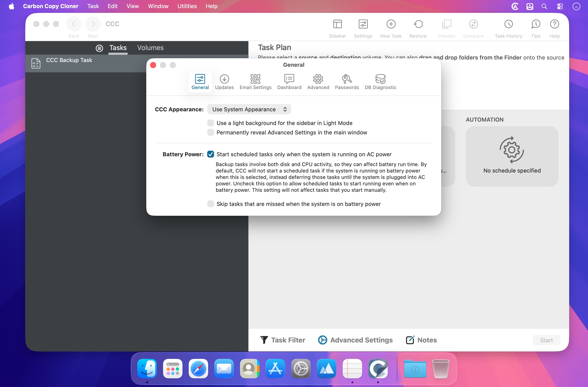
Task: Open the Edit menu
Action: point(113,6)
